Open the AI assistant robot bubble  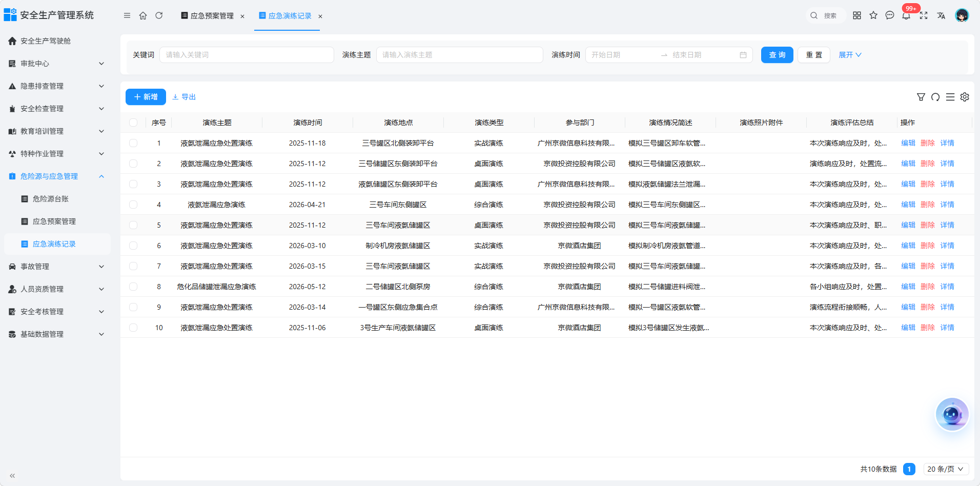952,414
